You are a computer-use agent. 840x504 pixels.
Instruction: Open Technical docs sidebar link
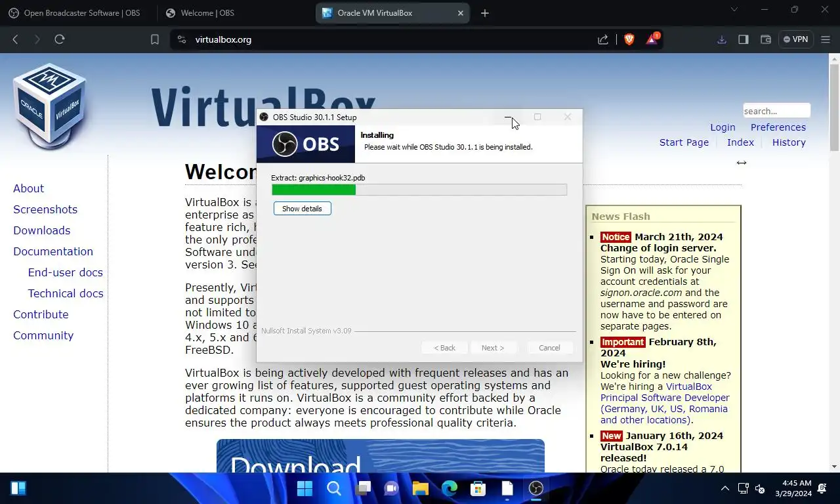point(66,293)
